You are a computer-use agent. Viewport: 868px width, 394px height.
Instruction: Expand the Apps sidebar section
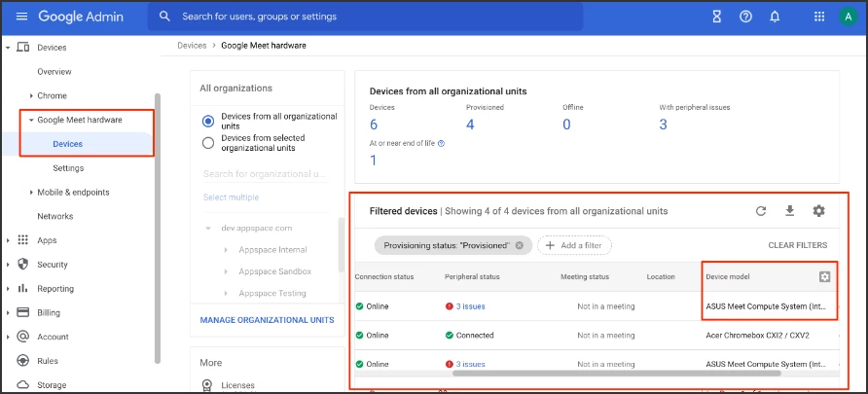click(x=8, y=240)
